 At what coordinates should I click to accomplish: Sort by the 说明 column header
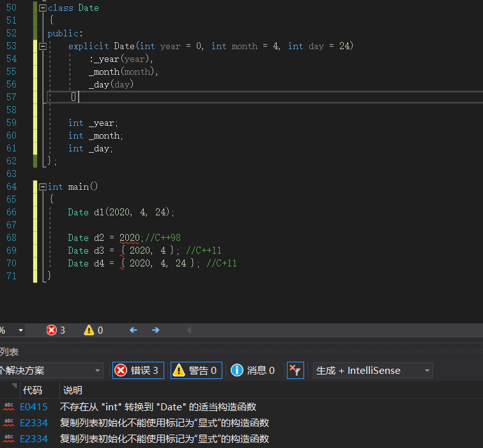point(73,390)
